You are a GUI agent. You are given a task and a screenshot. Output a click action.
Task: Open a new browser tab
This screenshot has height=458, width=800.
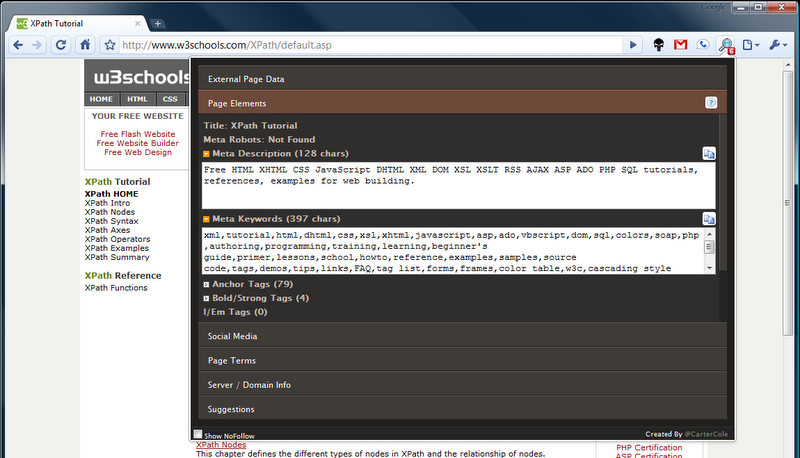coord(158,23)
